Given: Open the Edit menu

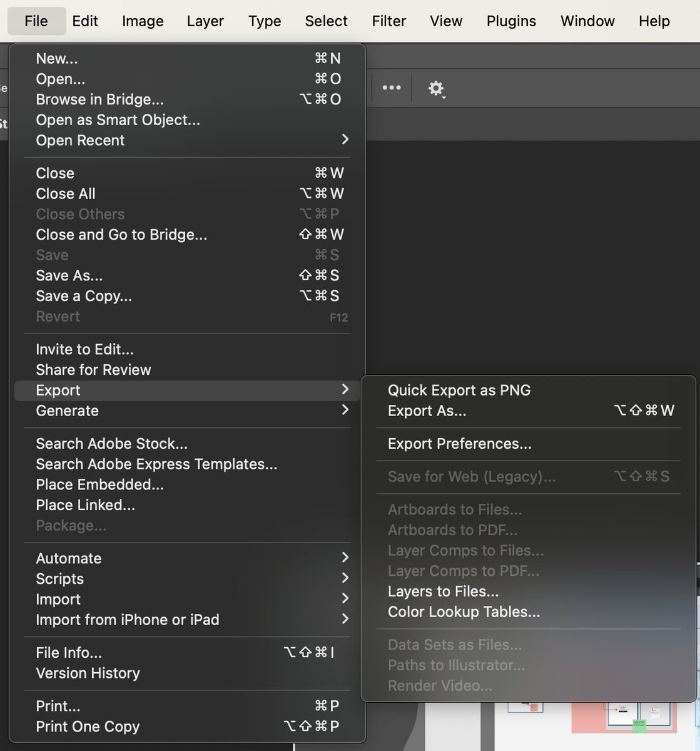Looking at the screenshot, I should point(85,21).
